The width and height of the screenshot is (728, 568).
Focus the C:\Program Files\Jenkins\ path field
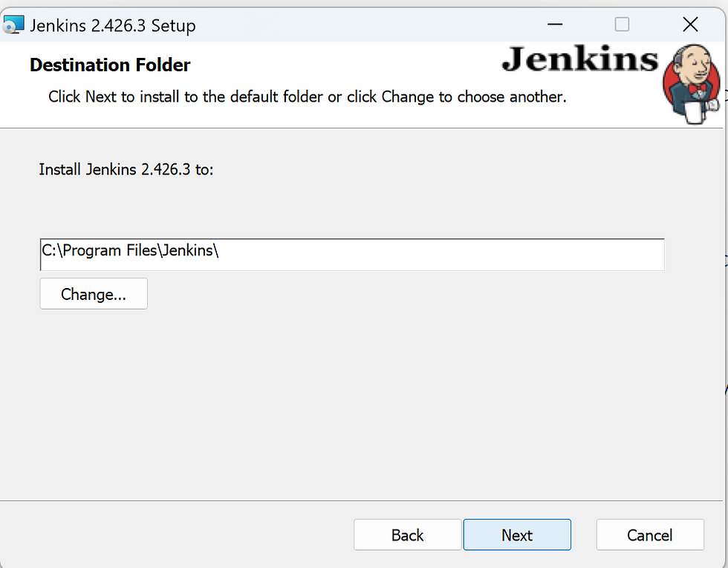click(x=352, y=254)
